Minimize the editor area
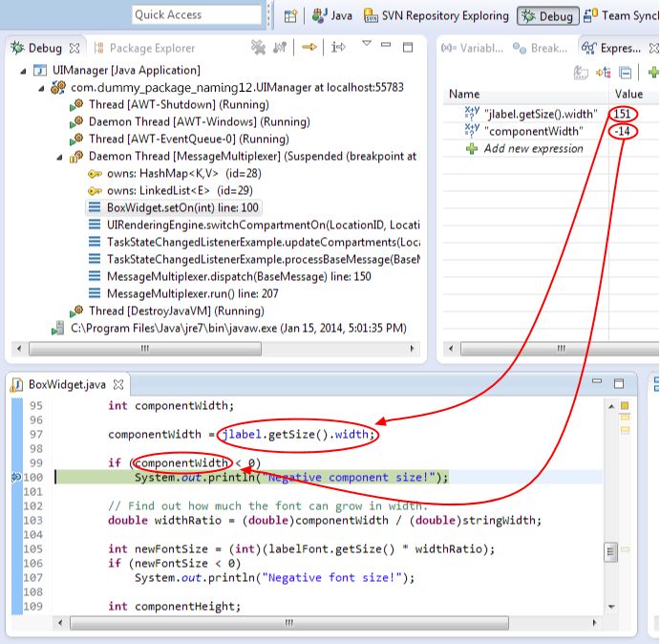 click(597, 380)
